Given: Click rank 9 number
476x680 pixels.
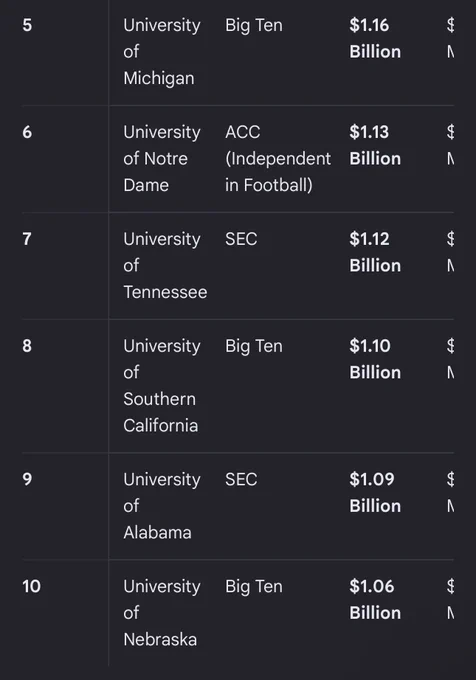Looking at the screenshot, I should tap(27, 479).
